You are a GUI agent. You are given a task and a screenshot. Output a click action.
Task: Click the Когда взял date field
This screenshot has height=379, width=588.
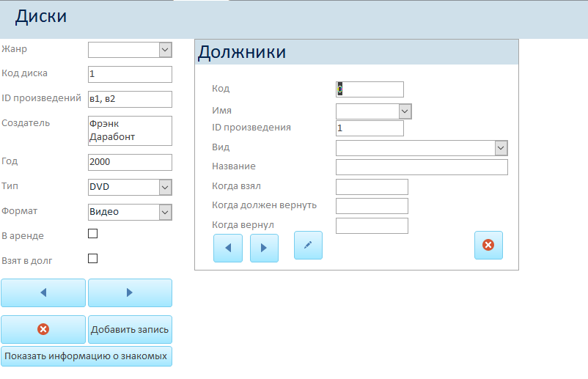click(x=372, y=187)
